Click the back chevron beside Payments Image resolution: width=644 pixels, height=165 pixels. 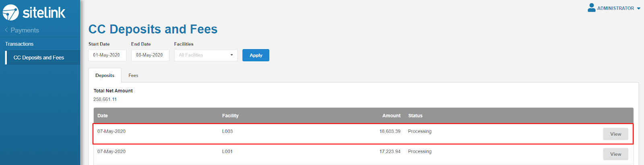point(6,30)
